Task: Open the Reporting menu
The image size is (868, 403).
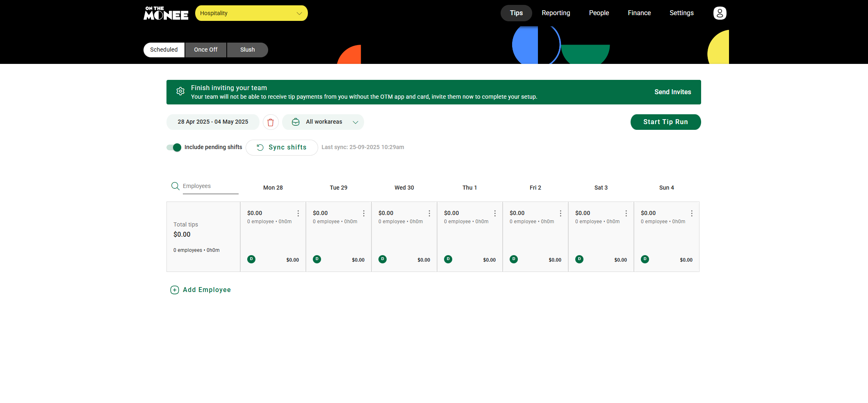Action: 556,13
